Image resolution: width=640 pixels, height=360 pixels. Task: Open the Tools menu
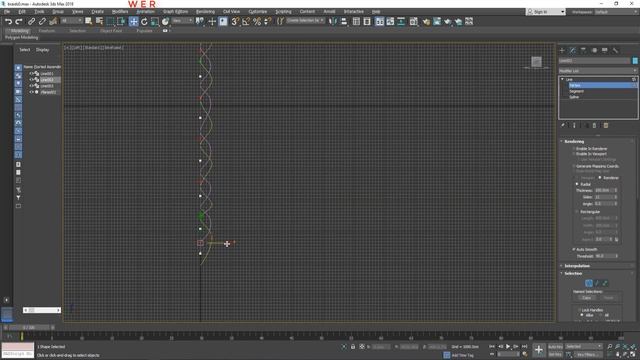[x=39, y=12]
